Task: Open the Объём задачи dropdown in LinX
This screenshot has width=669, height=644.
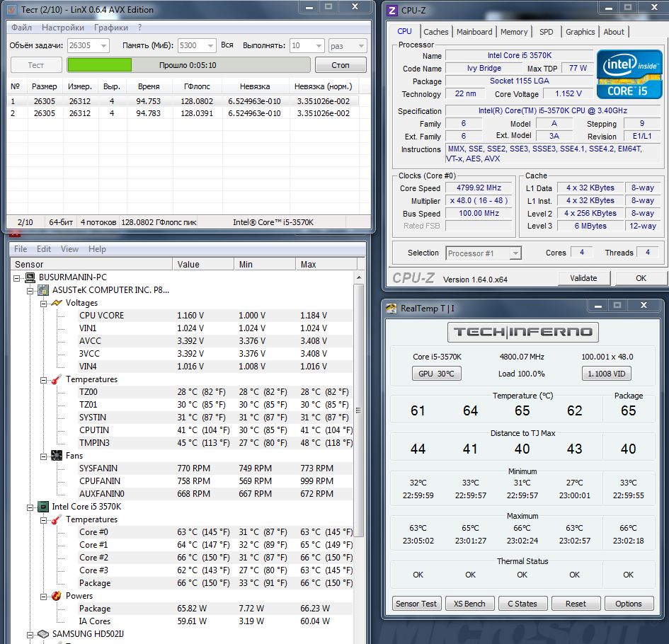Action: coord(103,45)
